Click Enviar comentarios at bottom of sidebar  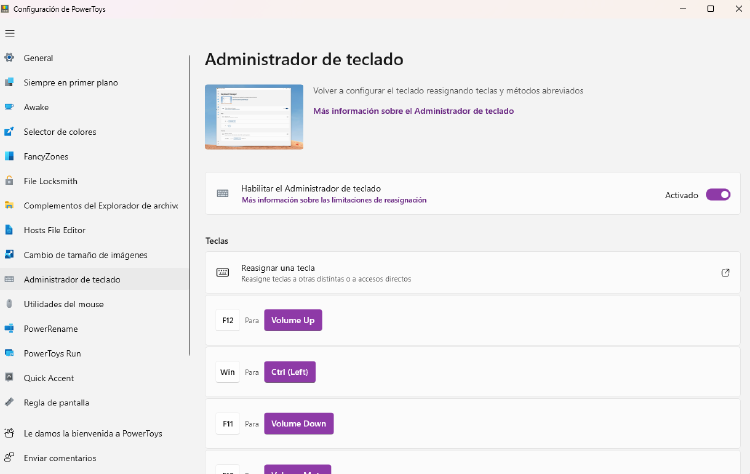click(60, 458)
